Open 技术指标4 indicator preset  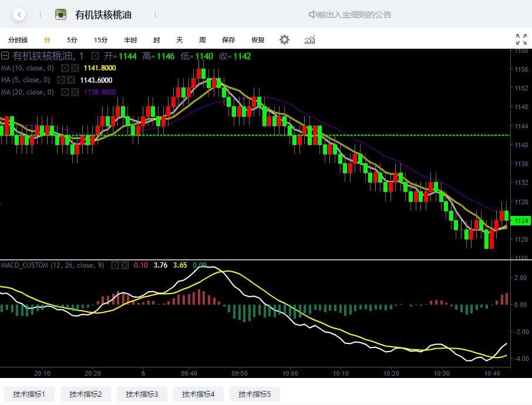click(x=198, y=394)
